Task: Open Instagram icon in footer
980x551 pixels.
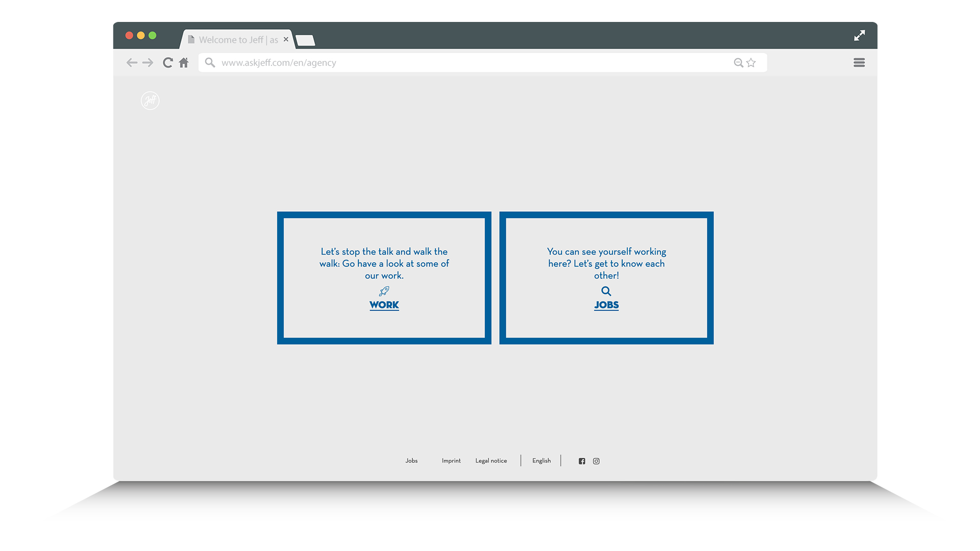Action: (x=596, y=461)
